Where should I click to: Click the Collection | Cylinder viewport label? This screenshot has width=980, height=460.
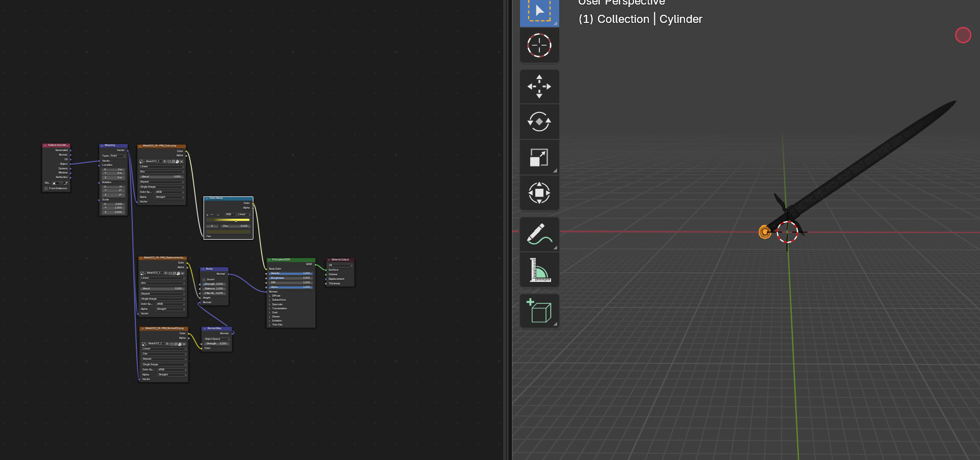click(641, 19)
